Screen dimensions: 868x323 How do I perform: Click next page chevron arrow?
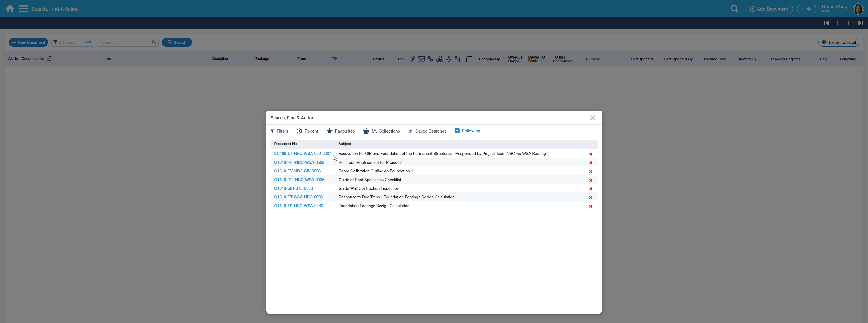[x=848, y=23]
